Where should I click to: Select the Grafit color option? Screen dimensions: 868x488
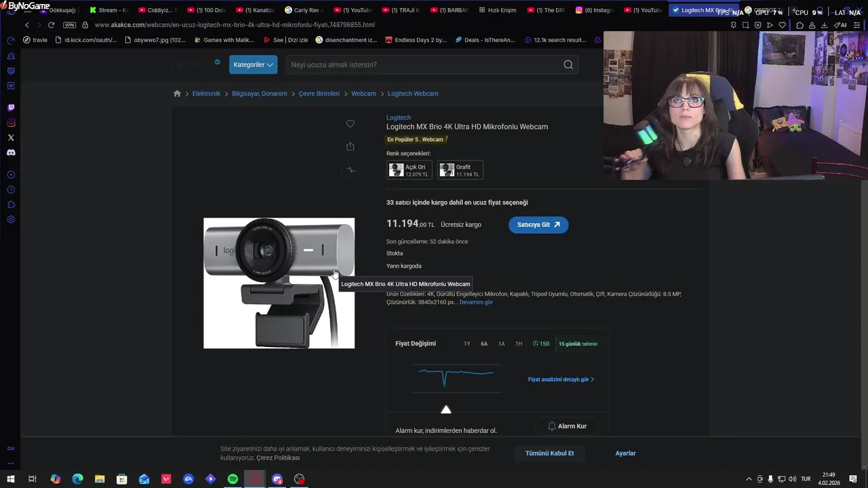[x=460, y=169]
